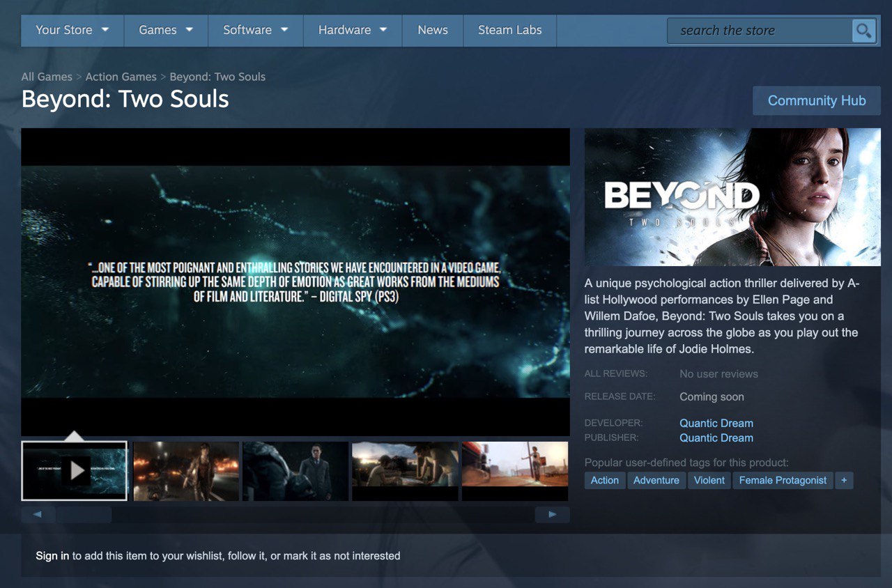Screen dimensions: 892x588
Task: Click the main trailer video area
Action: pyautogui.click(x=295, y=282)
